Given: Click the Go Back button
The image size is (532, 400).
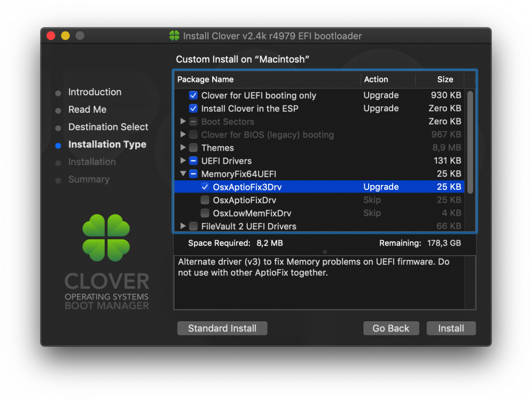Looking at the screenshot, I should click(x=391, y=328).
